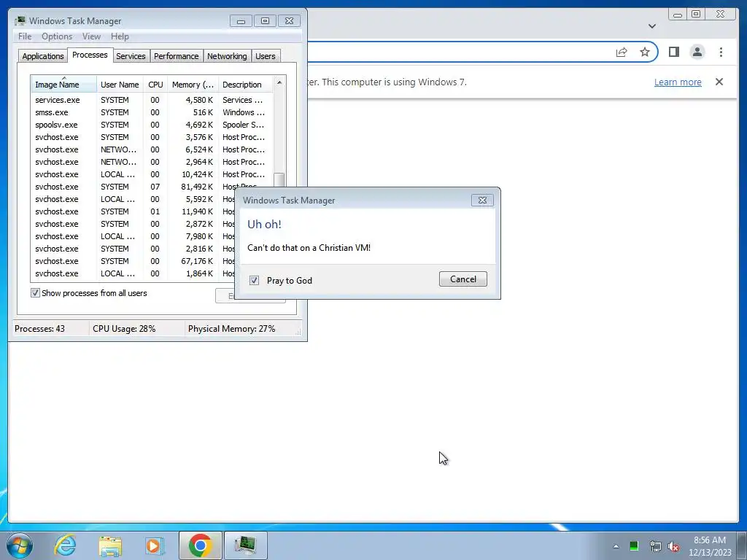Switch to Chrome in the taskbar
The image size is (747, 560).
[200, 545]
